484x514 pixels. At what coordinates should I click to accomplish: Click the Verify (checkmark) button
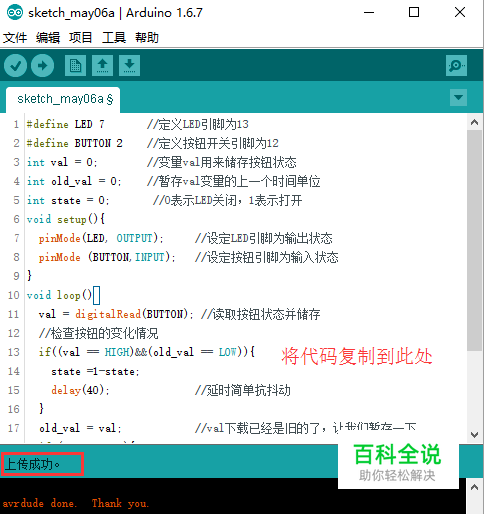click(16, 65)
